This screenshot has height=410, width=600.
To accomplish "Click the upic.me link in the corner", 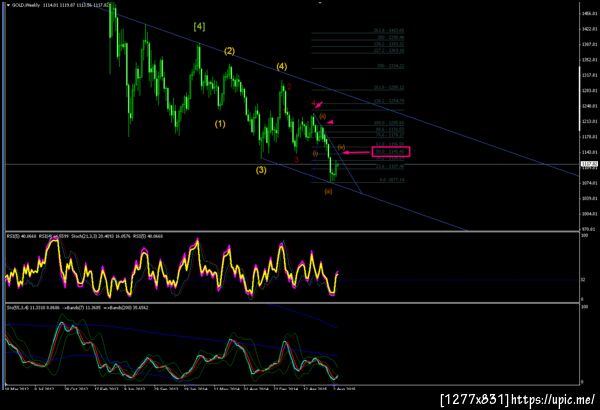I will [553, 400].
